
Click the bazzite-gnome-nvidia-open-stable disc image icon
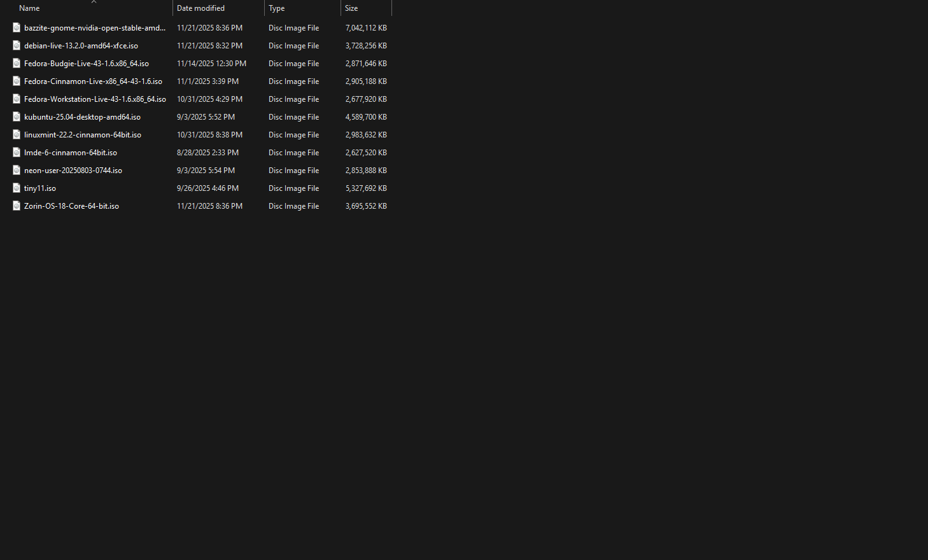pyautogui.click(x=17, y=27)
